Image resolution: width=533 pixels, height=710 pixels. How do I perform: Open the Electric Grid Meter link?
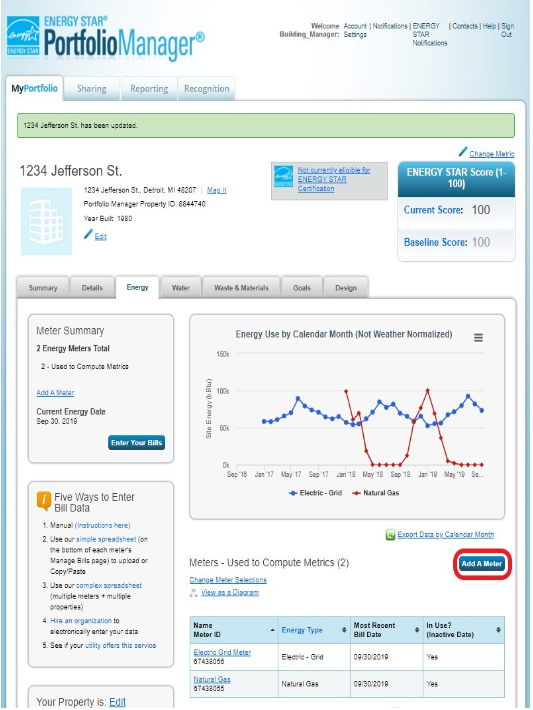(222, 652)
